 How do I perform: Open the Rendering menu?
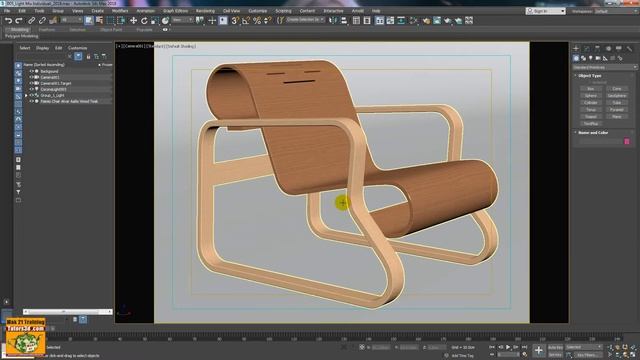tap(205, 11)
